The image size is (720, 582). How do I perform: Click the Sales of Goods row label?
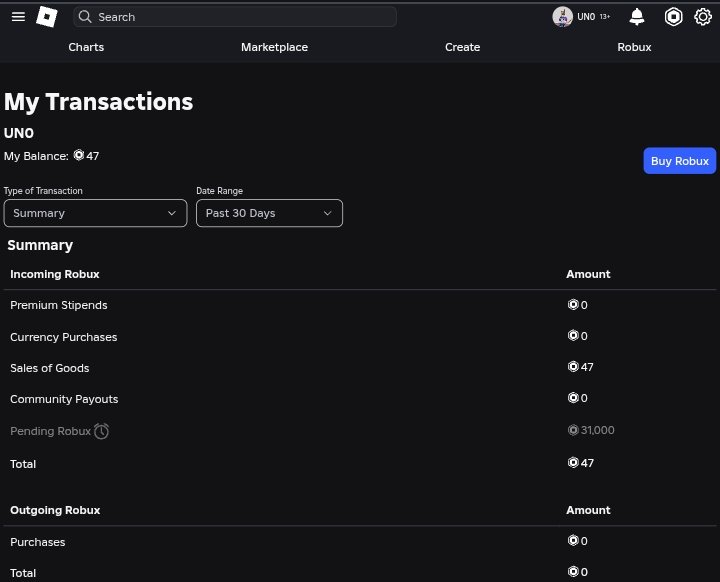(x=50, y=368)
